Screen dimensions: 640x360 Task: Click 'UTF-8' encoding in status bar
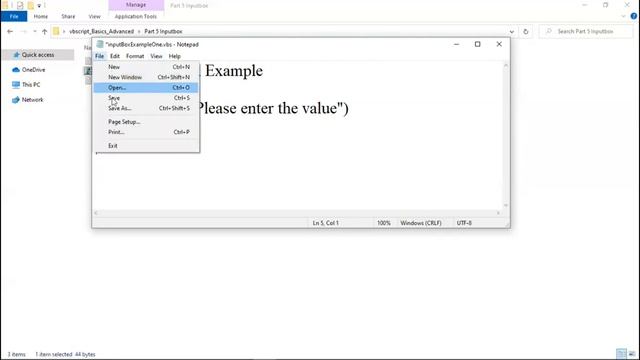464,223
